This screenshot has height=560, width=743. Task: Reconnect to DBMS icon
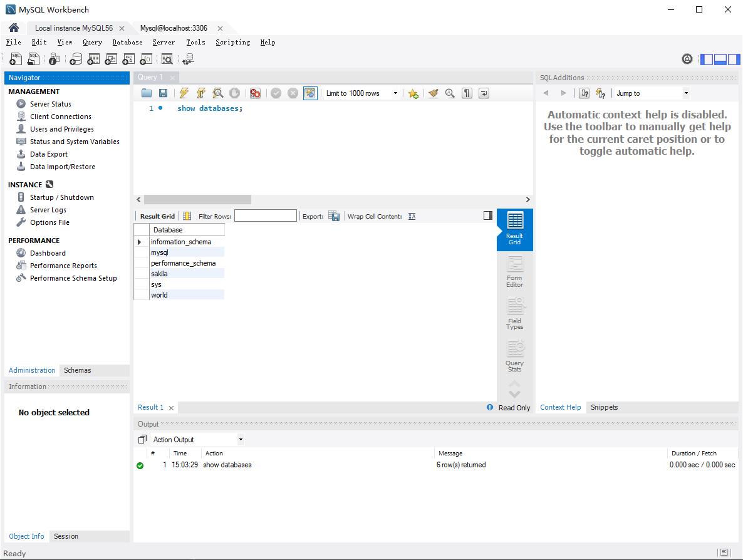[x=188, y=59]
